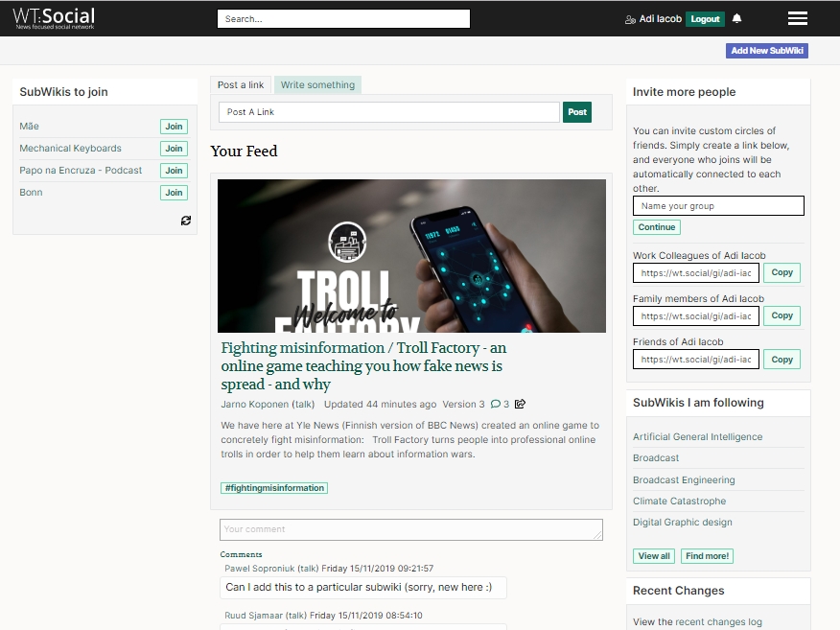The width and height of the screenshot is (840, 630).
Task: Join the Mechanical Keyboards SubWiki
Action: 174,149
